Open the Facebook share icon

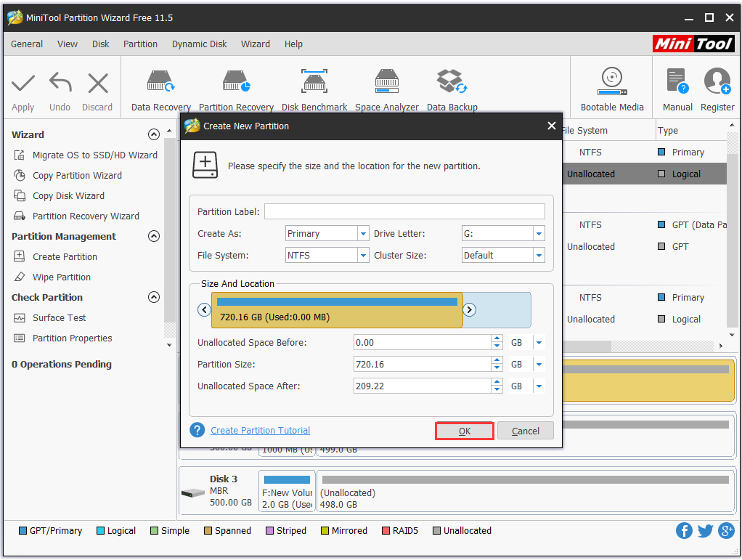(x=684, y=531)
